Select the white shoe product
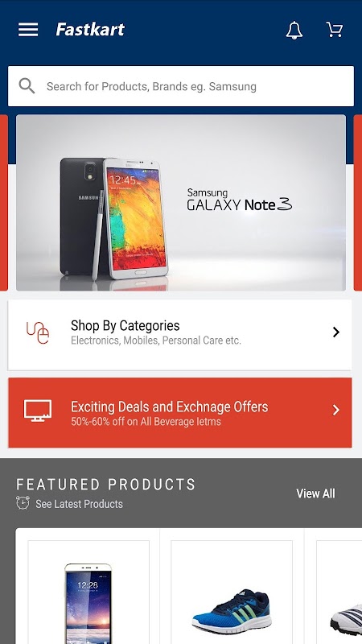The width and height of the screenshot is (362, 644). click(x=339, y=592)
